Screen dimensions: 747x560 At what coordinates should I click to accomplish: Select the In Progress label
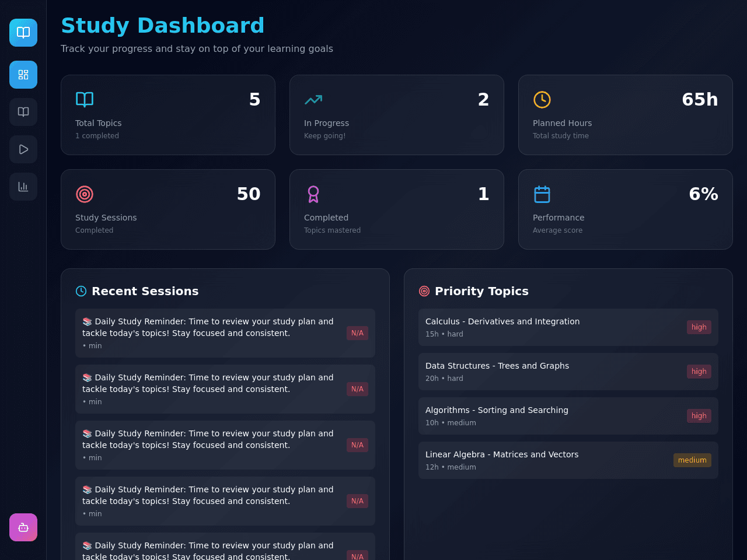326,123
